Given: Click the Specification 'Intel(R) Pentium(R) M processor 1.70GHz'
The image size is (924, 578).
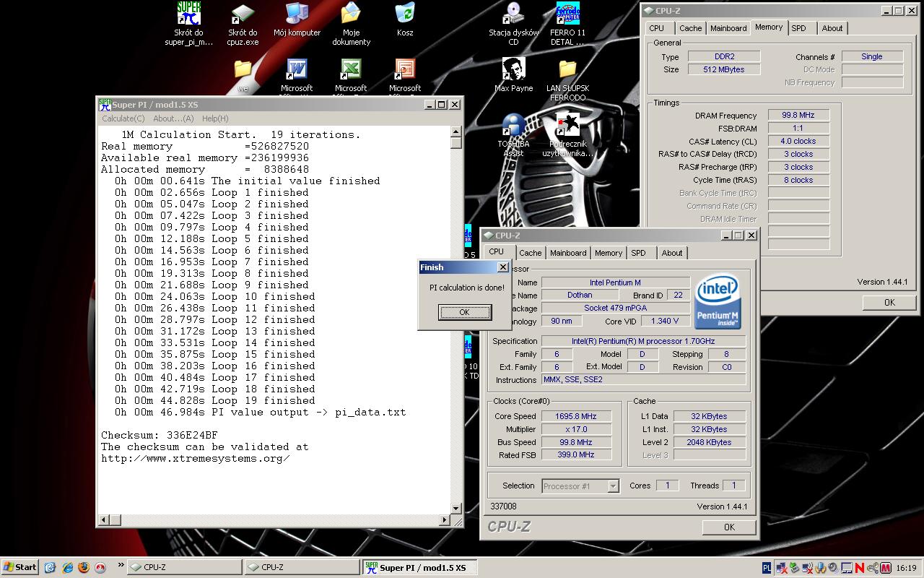Looking at the screenshot, I should click(x=643, y=341).
